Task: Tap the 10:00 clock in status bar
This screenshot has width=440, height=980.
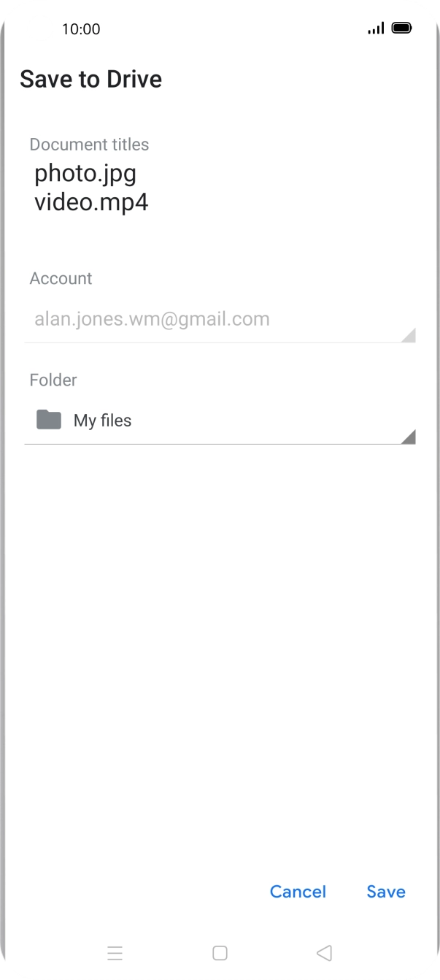Action: pyautogui.click(x=81, y=29)
